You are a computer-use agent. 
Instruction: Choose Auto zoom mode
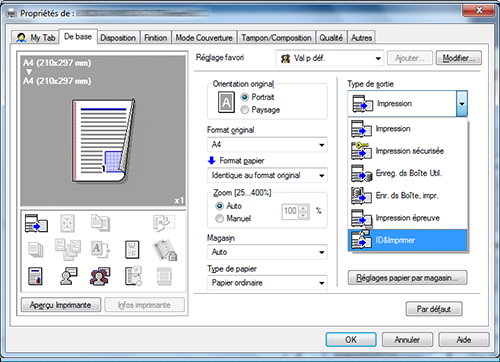229,206
